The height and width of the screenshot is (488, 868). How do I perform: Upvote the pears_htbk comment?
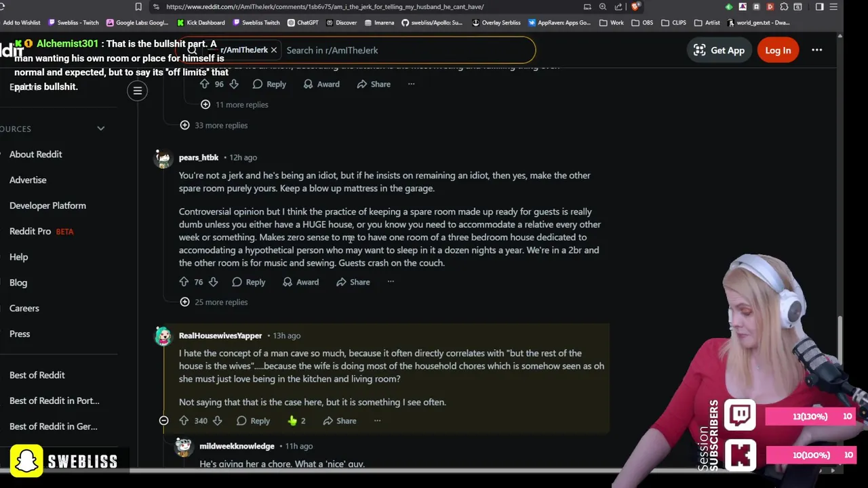[184, 282]
